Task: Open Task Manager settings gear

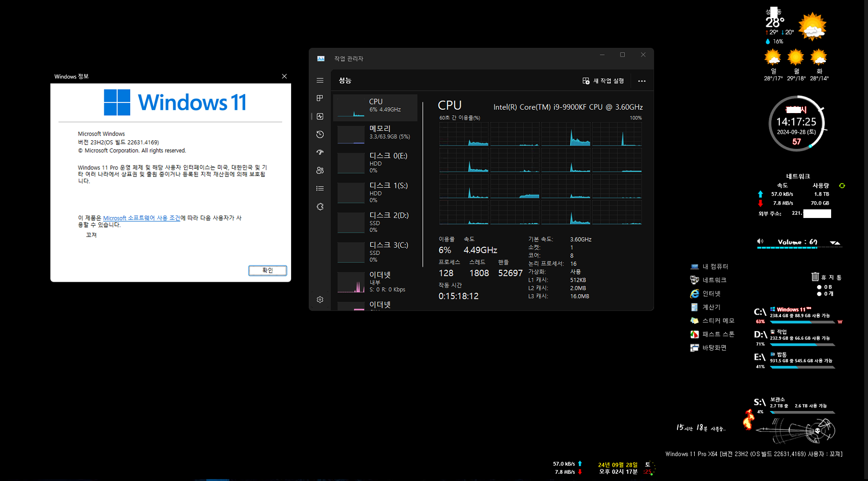Action: (320, 299)
